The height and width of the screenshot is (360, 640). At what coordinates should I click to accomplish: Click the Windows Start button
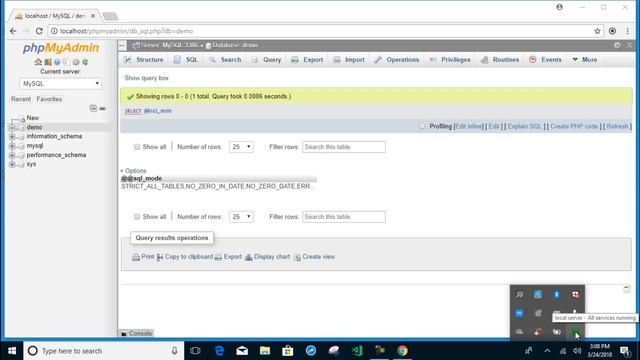pyautogui.click(x=12, y=351)
